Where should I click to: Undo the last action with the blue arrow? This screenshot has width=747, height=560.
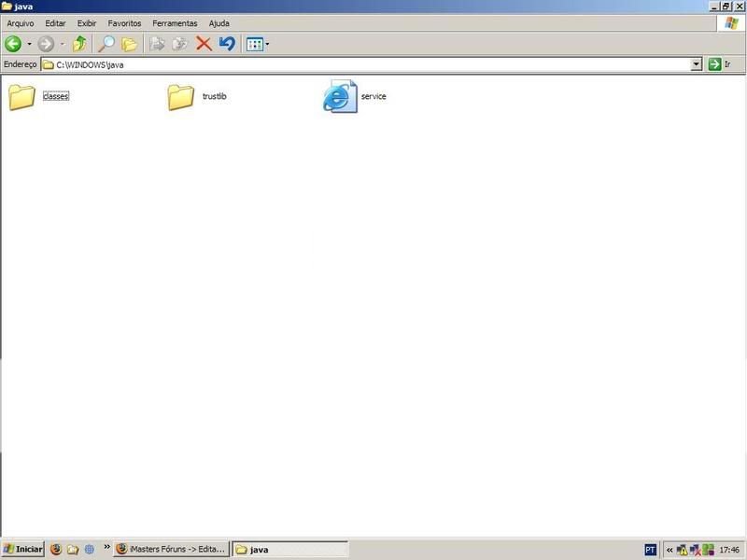tap(226, 44)
